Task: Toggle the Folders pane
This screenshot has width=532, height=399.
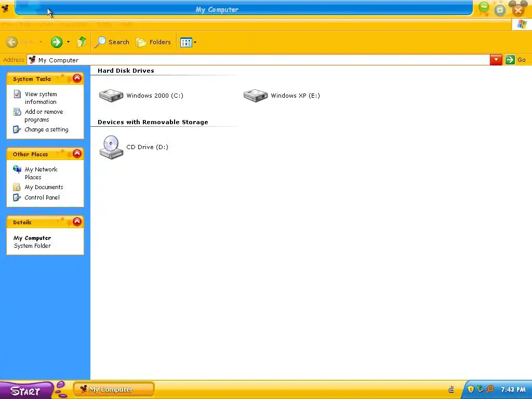Action: click(153, 42)
